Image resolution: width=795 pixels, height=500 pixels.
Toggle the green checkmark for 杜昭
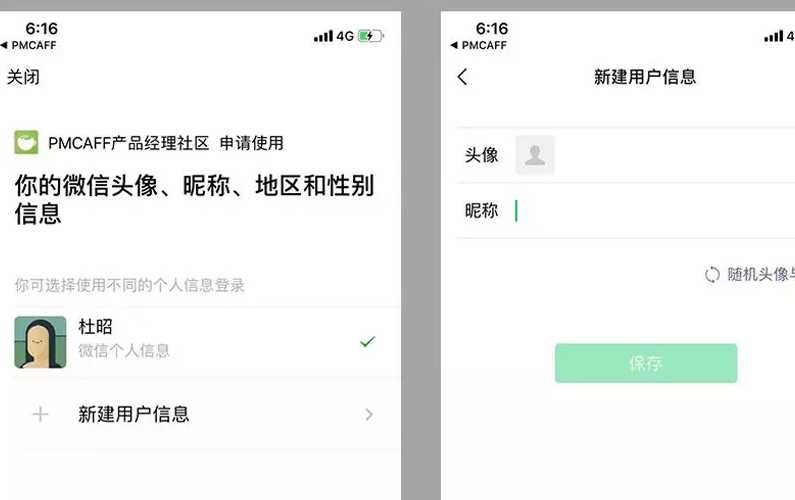coord(368,342)
